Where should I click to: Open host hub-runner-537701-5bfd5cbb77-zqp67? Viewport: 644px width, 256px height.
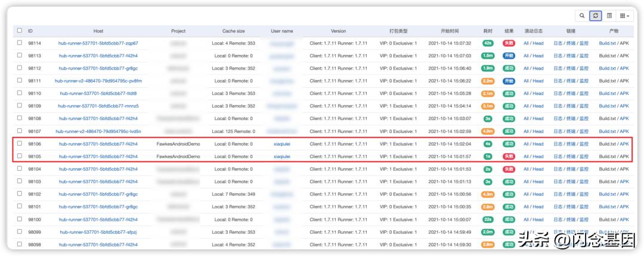[x=98, y=44]
